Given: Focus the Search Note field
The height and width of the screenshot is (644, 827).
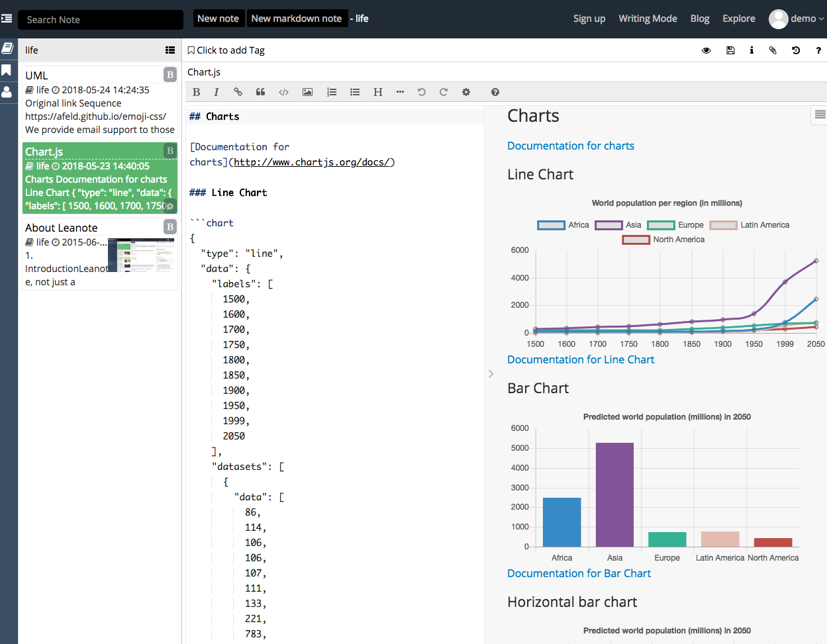Looking at the screenshot, I should [101, 20].
